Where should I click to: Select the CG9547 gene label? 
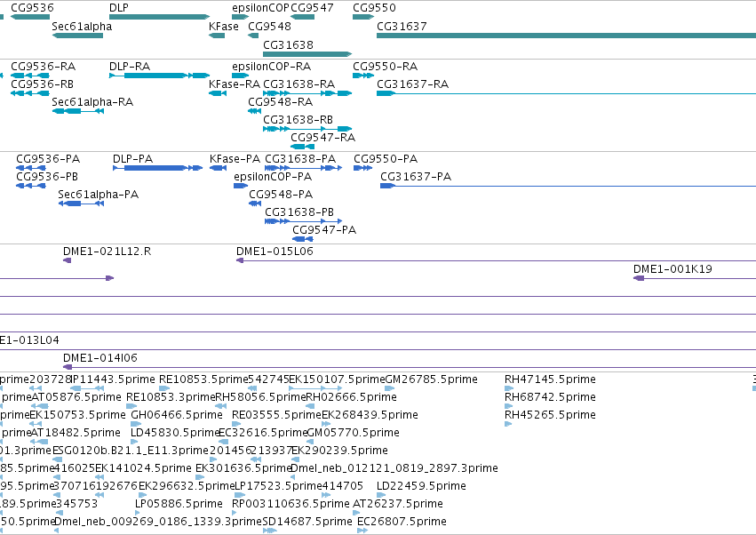click(312, 8)
